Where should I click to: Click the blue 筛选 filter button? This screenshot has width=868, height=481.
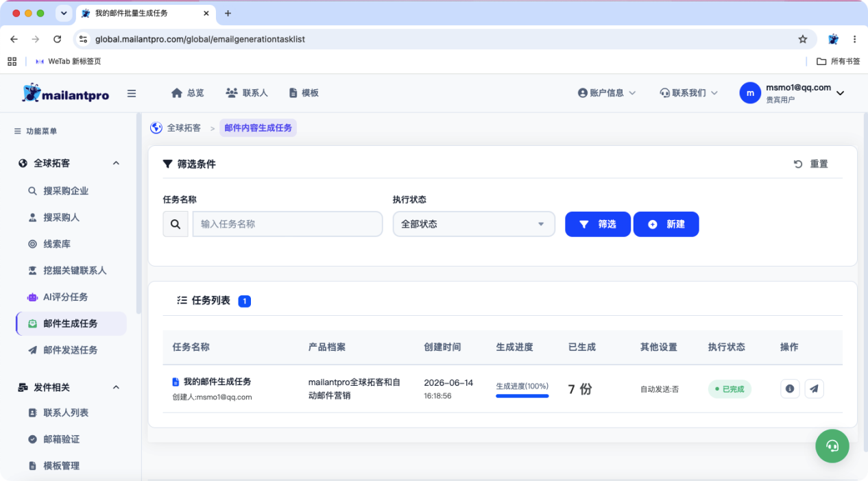598,224
